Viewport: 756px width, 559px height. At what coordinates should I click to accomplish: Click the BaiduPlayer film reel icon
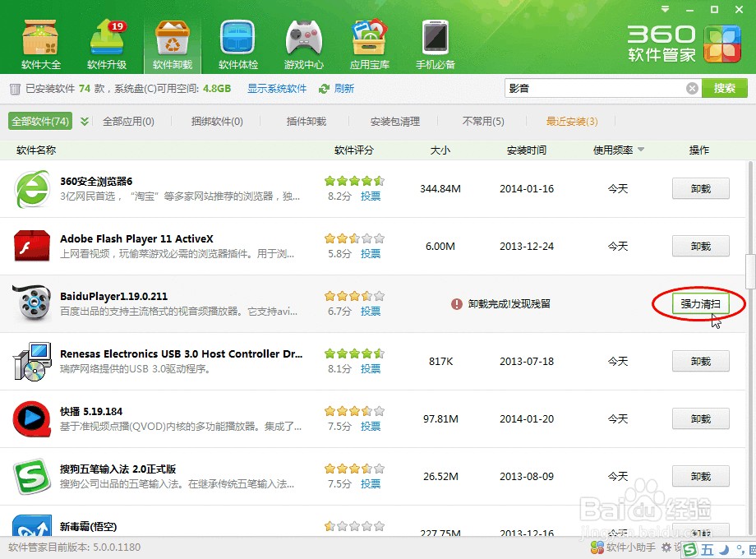coord(32,303)
